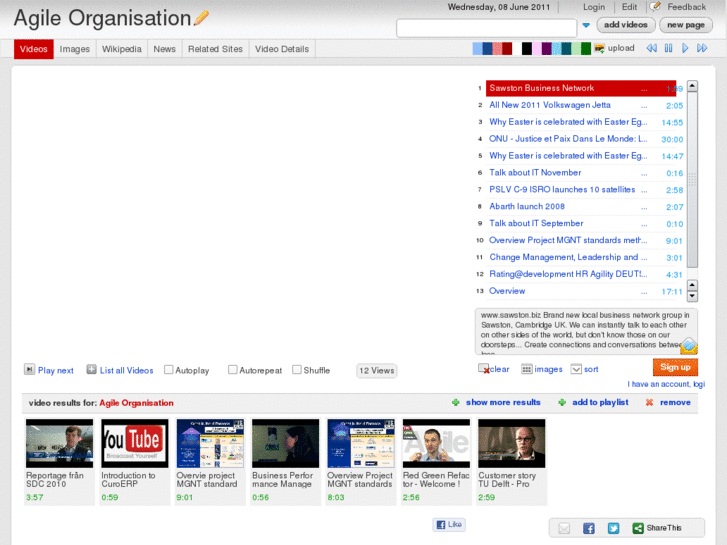Switch to the Images tab

tap(75, 49)
